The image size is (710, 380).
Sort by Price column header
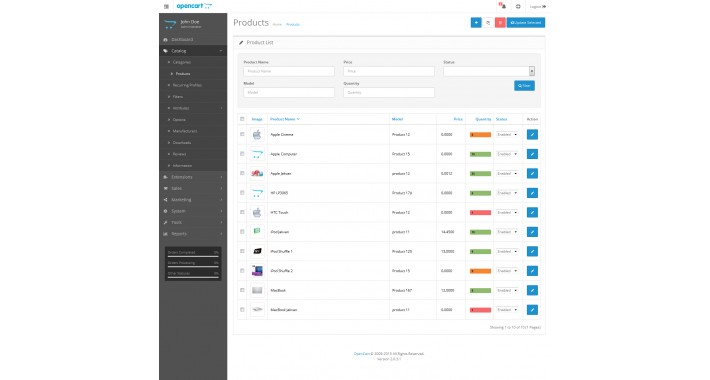click(x=458, y=119)
